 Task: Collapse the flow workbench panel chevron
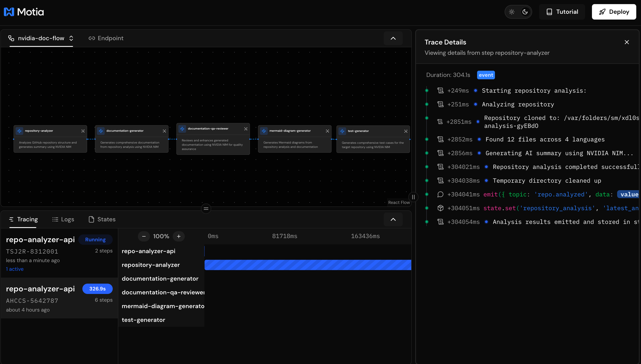coord(393,38)
